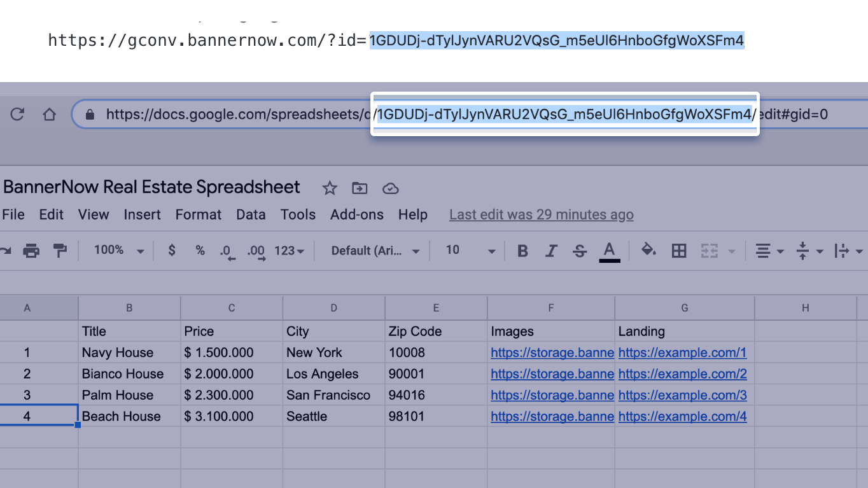Move the spreadsheet to a folder

(360, 188)
